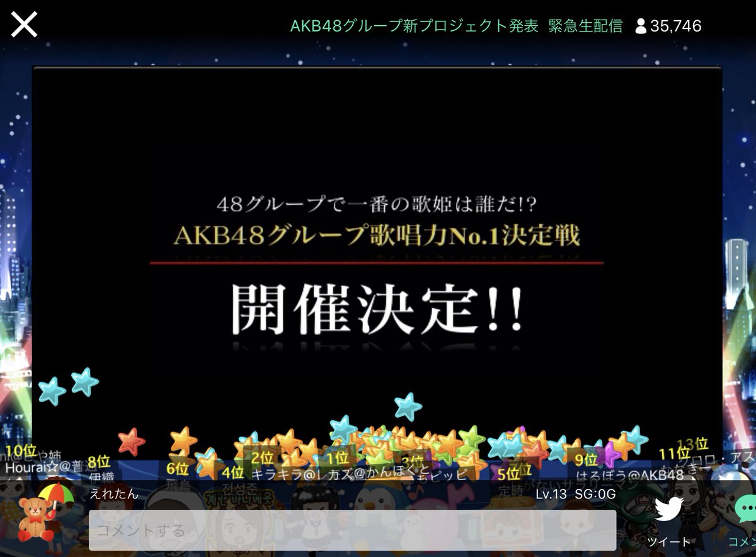
Task: Tap the Lv.13 SG:0G status text
Action: [x=575, y=495]
